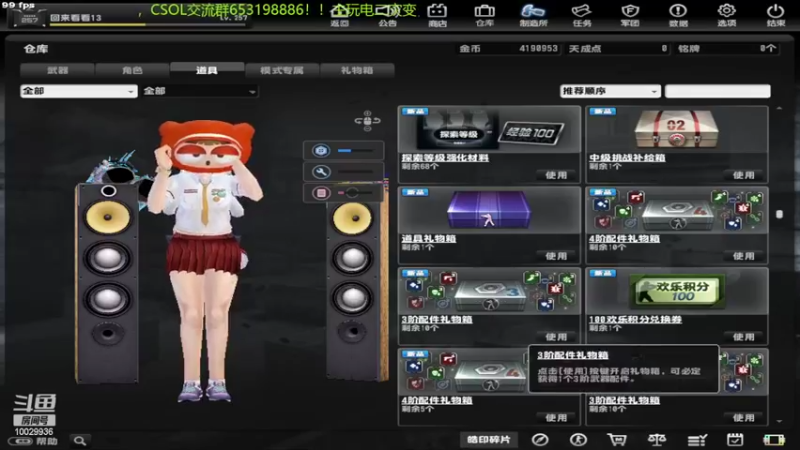Click the blue progress bar slider
The height and width of the screenshot is (450, 800).
(x=355, y=151)
